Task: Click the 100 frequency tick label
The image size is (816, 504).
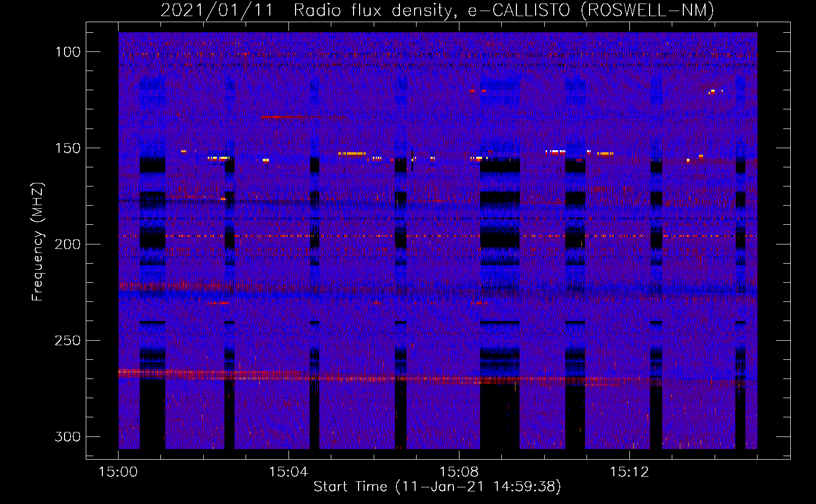Action: (x=68, y=52)
